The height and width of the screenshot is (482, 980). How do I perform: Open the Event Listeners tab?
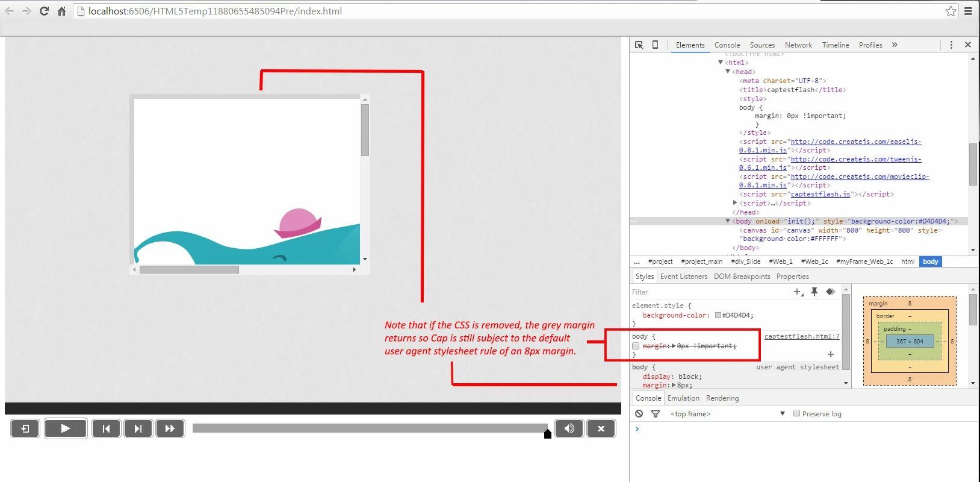coord(684,277)
